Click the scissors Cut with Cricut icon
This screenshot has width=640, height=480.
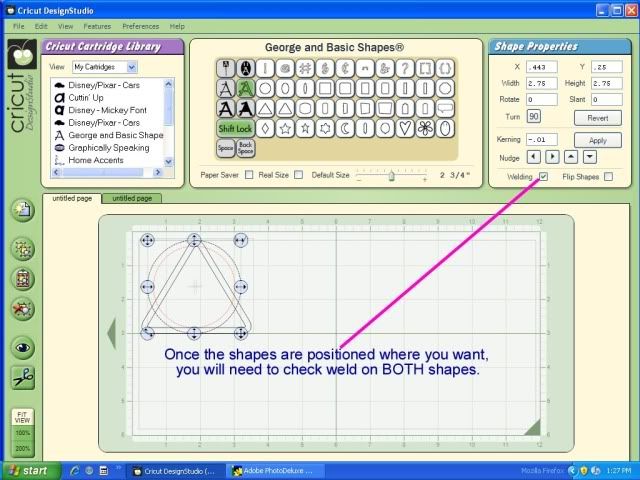23,378
